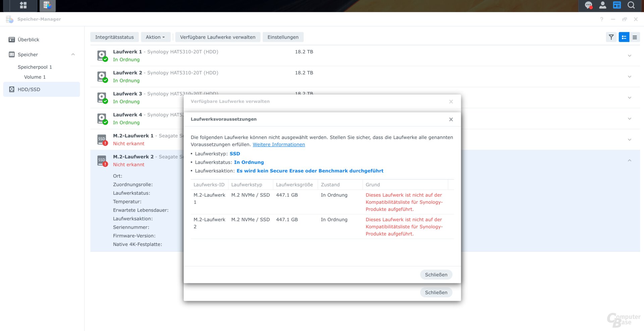Click the Laufwerksgröße column header
The height and width of the screenshot is (331, 644).
point(296,185)
